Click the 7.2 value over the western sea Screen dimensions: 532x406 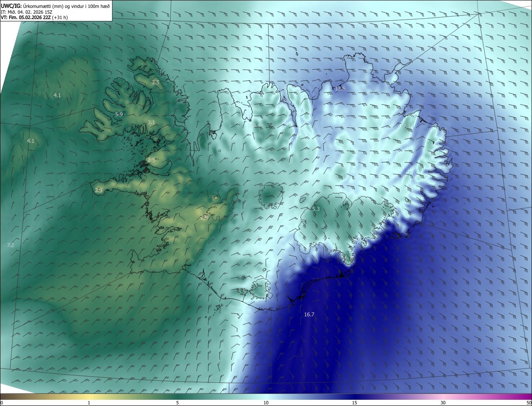pos(10,245)
